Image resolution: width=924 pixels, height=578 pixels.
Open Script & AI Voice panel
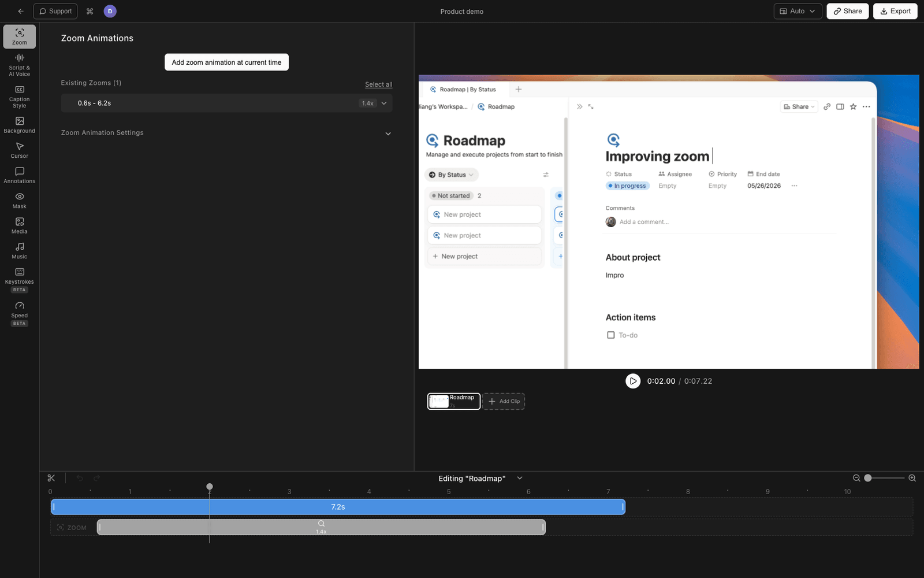20,65
